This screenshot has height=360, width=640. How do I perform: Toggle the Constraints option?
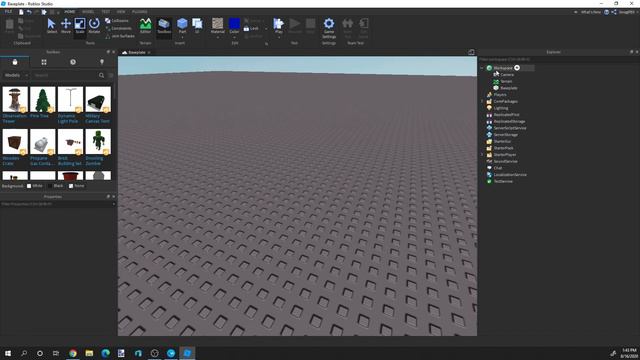[118, 29]
